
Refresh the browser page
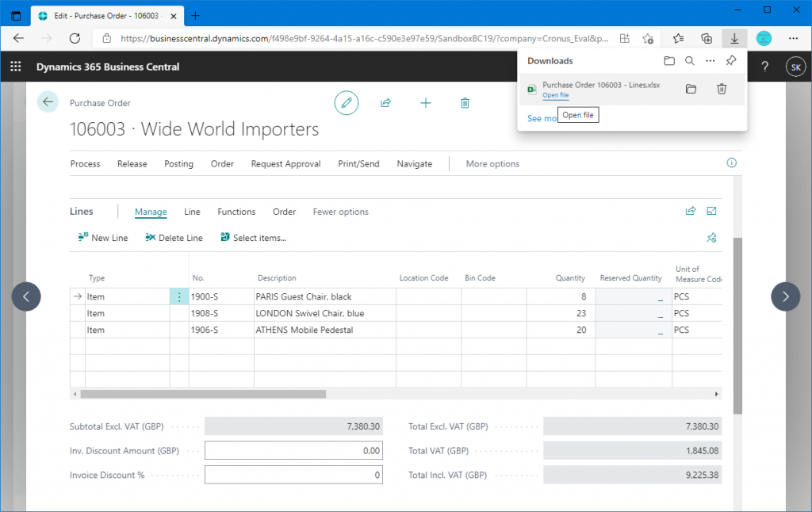pos(75,38)
